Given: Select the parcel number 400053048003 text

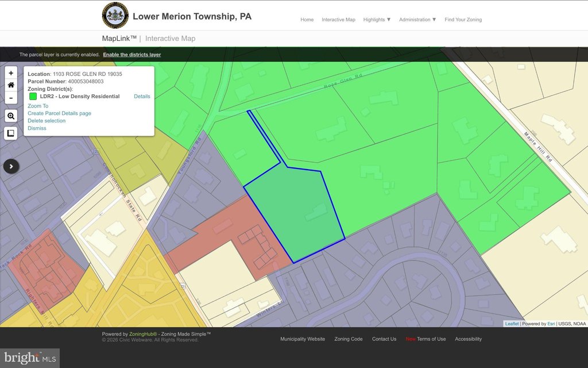Looking at the screenshot, I should pyautogui.click(x=86, y=82).
